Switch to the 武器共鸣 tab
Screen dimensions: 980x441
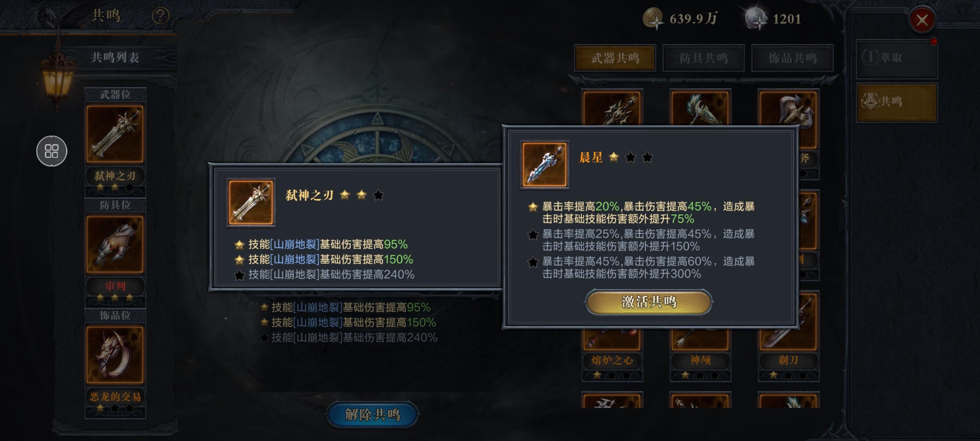point(615,58)
